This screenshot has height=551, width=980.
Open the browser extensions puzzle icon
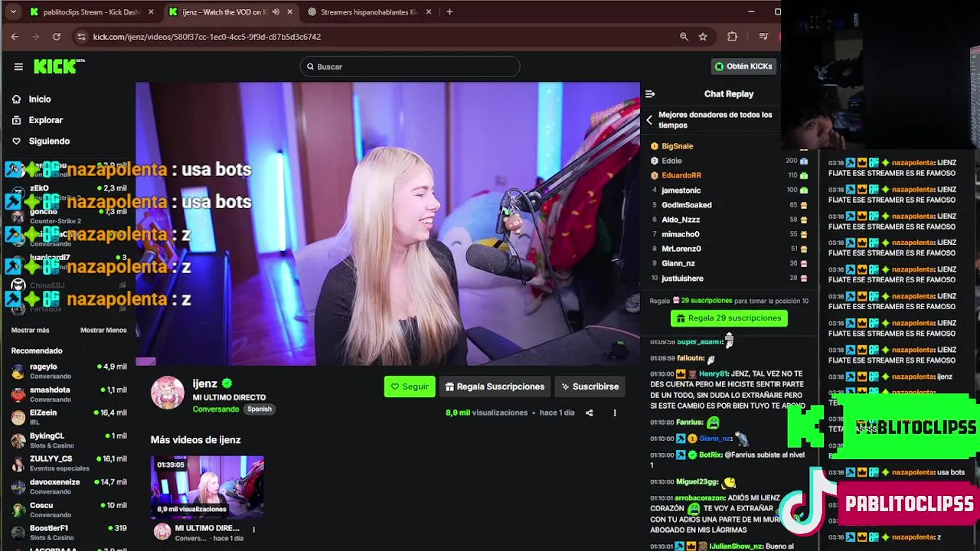point(732,36)
